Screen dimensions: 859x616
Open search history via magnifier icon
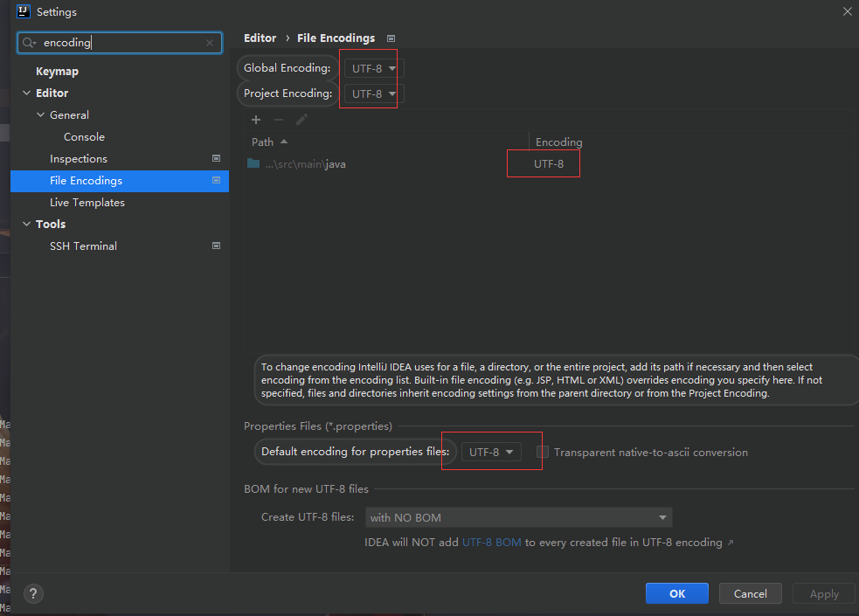pyautogui.click(x=29, y=43)
